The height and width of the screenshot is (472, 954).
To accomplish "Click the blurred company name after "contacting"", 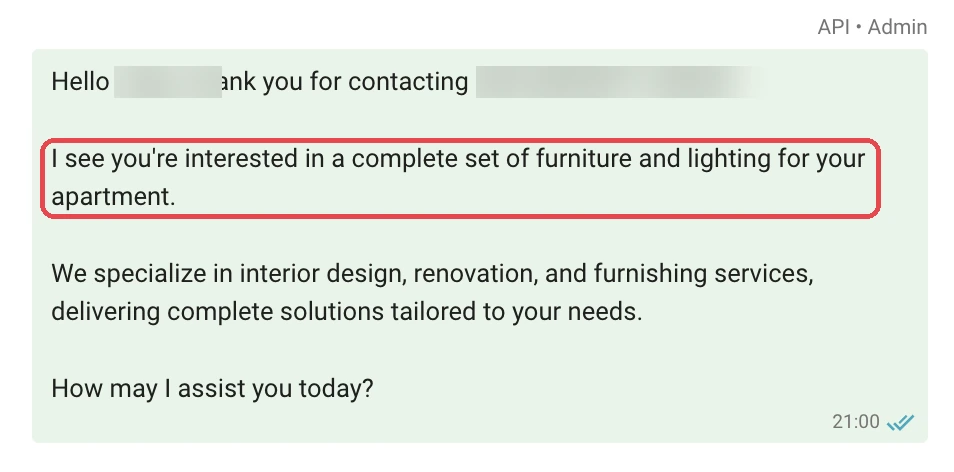I will pos(621,82).
